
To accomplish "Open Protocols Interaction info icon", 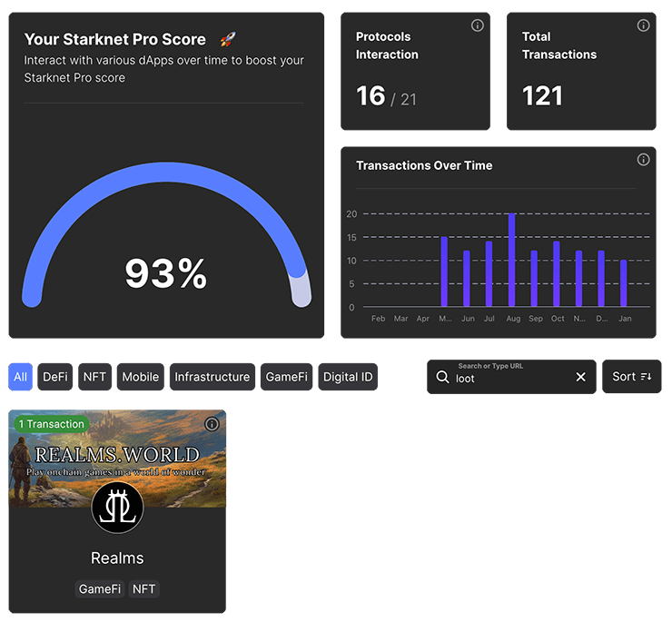I will coord(477,25).
